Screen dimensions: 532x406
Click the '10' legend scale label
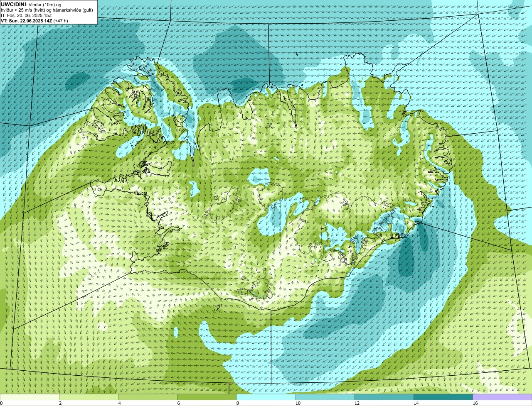pyautogui.click(x=298, y=403)
